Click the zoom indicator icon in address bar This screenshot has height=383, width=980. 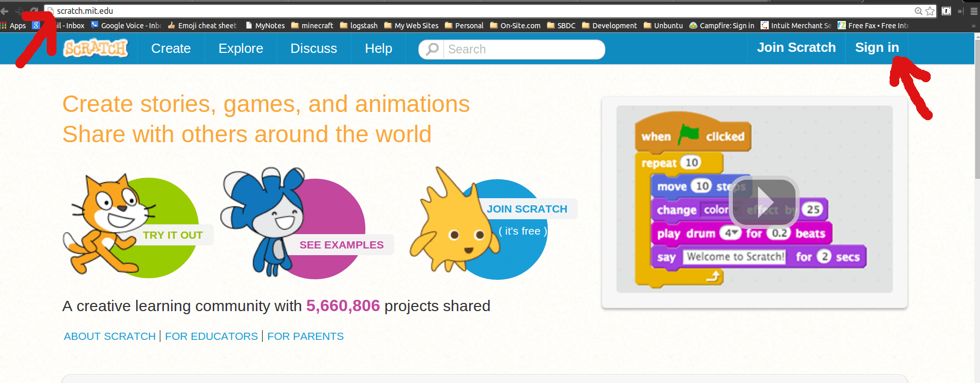(x=918, y=11)
